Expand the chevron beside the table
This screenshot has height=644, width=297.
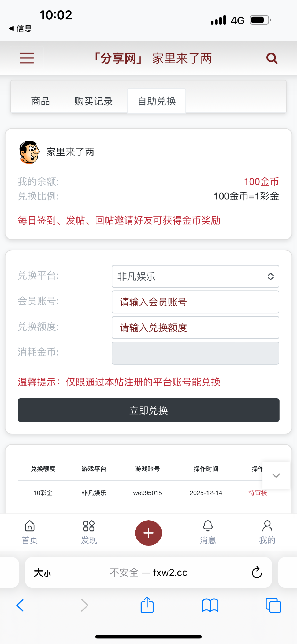276,475
